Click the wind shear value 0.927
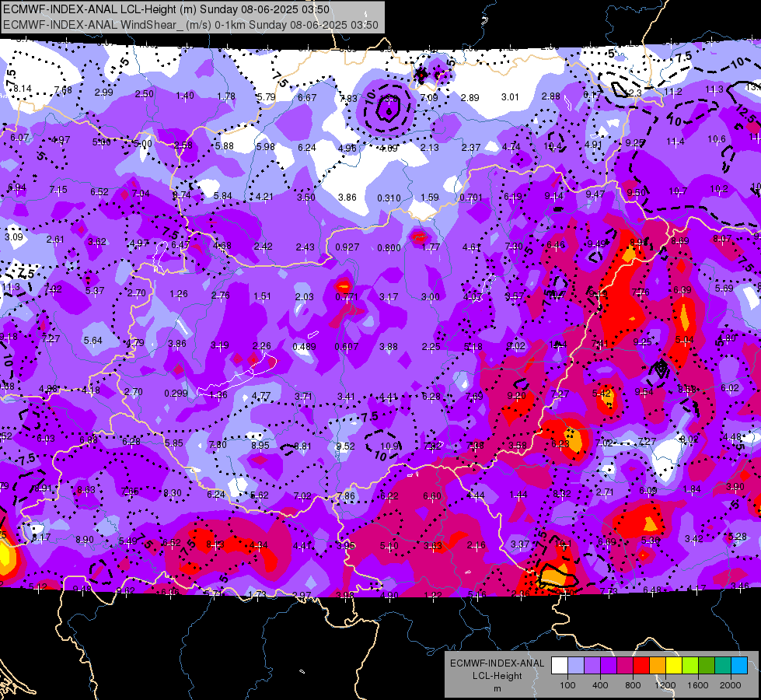The image size is (761, 700). [347, 247]
